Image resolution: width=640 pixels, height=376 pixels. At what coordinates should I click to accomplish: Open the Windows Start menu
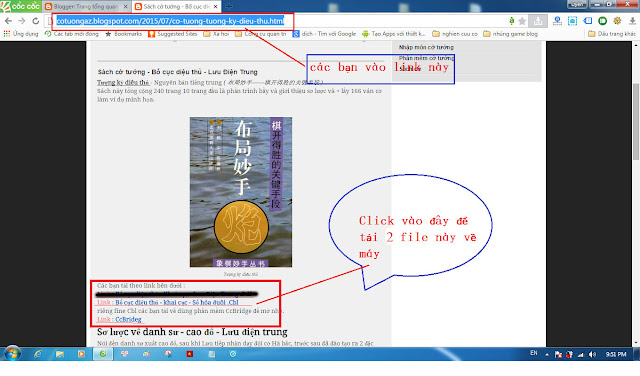[12, 354]
